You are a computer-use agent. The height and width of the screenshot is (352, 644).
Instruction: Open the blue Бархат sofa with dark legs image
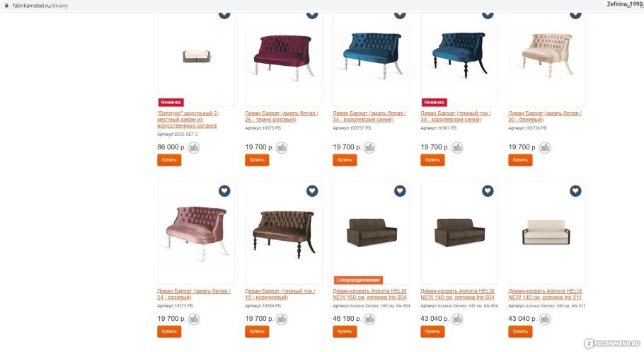tap(459, 55)
